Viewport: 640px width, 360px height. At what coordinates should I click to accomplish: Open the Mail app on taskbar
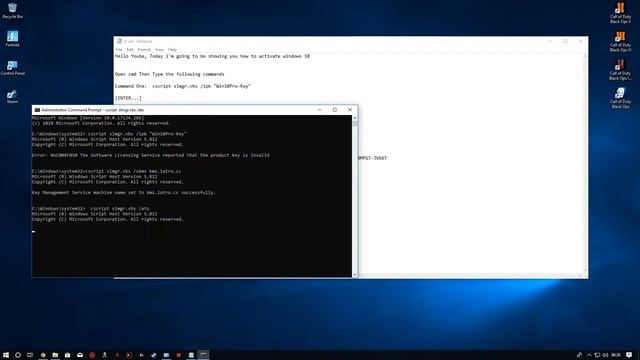click(x=80, y=355)
